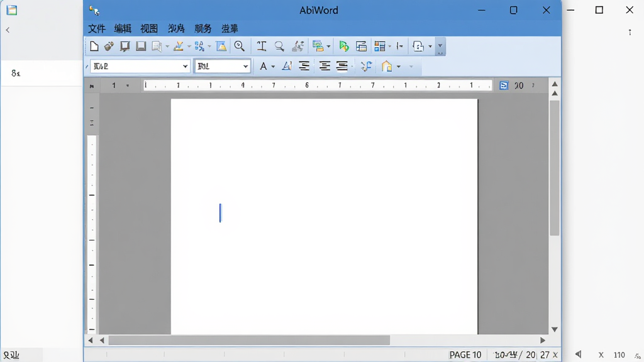Open the paragraph style combo box
This screenshot has width=644, height=362.
tap(140, 66)
